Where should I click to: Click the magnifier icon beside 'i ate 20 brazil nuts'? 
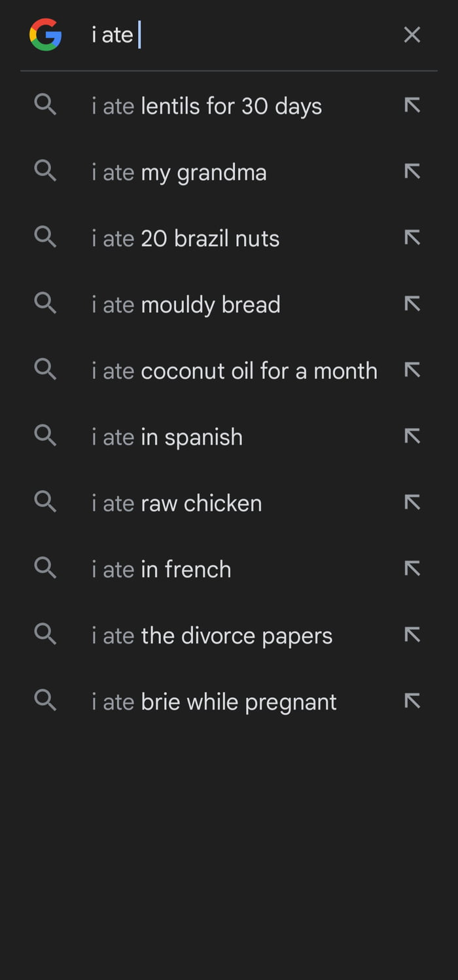coord(45,238)
